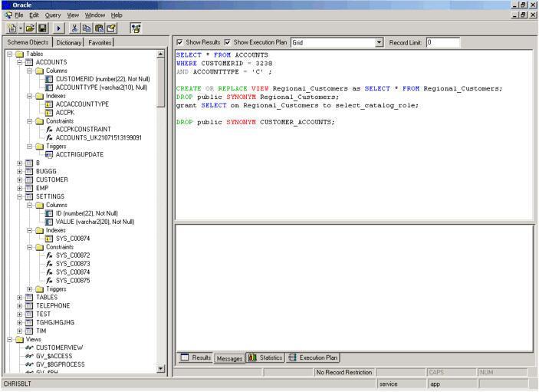Click the Execution Plan tab icon
Viewport: 539px width, 392px height.
click(x=293, y=357)
